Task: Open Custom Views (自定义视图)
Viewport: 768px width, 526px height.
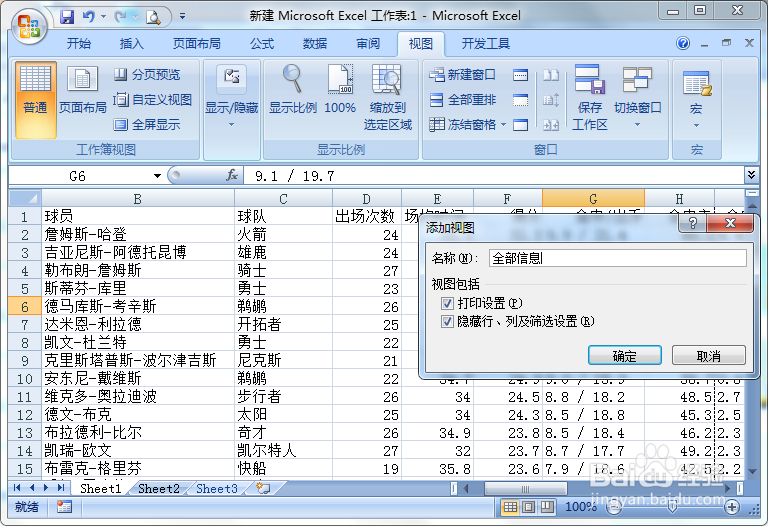Action: click(x=152, y=99)
